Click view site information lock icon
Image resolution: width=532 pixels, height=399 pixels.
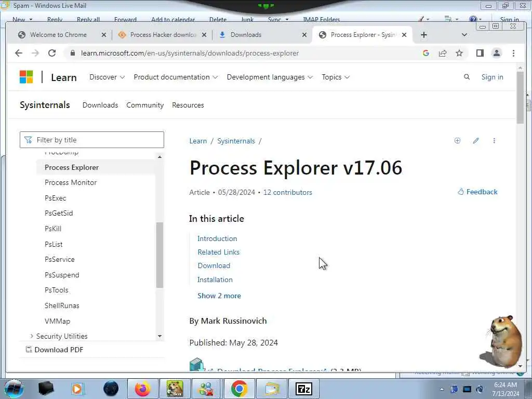pos(72,53)
